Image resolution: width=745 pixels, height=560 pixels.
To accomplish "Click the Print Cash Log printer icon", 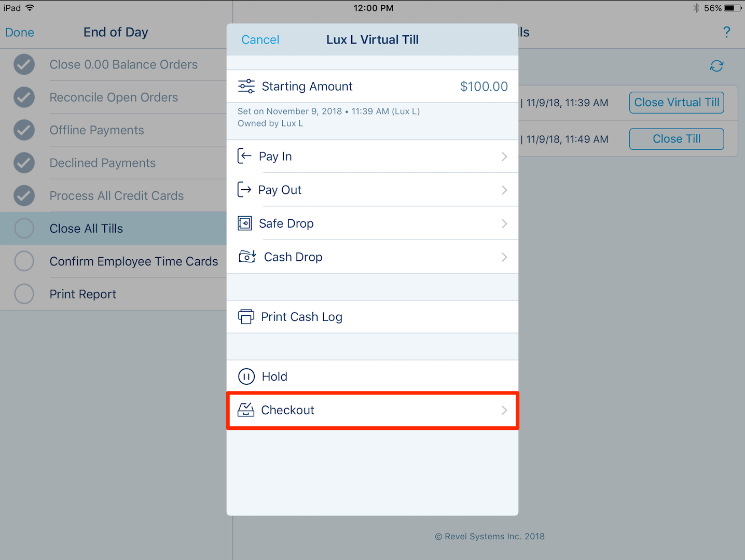I will [x=246, y=316].
